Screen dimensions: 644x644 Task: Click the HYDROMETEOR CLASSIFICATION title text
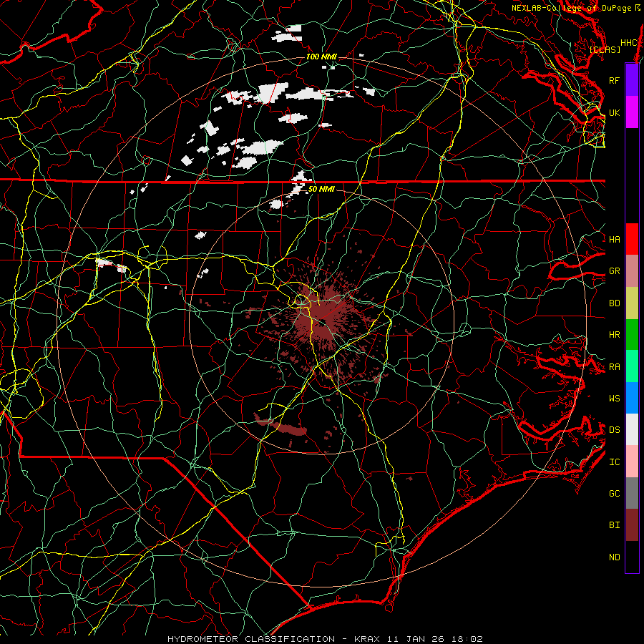tap(251, 639)
